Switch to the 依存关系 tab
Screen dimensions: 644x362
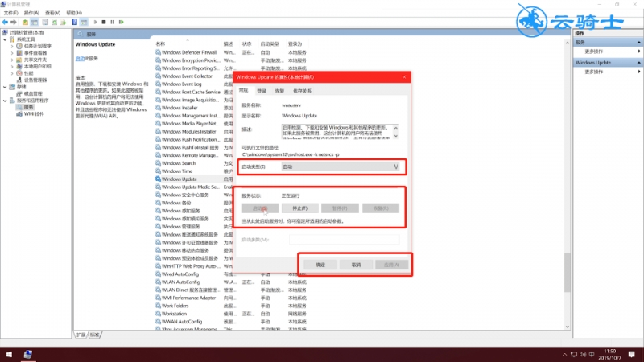point(302,91)
